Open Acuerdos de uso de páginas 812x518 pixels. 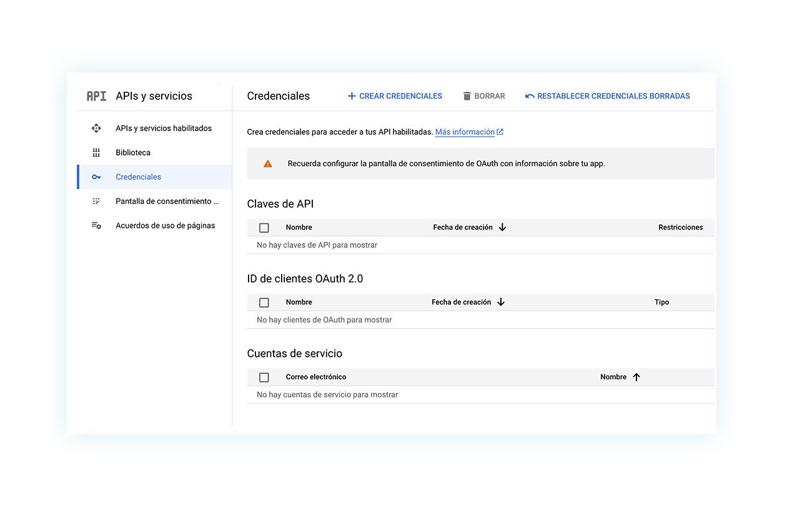click(x=154, y=226)
